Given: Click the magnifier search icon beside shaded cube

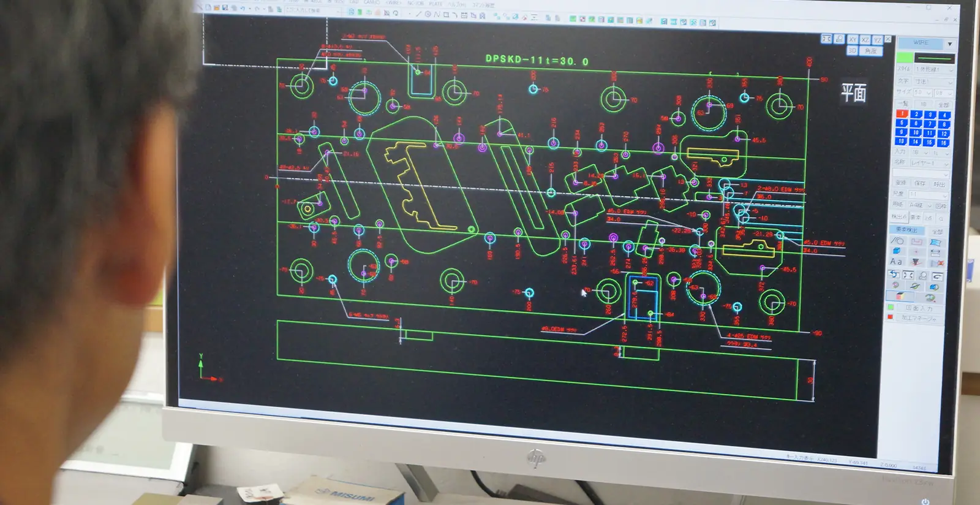Looking at the screenshot, I should click(x=930, y=298).
